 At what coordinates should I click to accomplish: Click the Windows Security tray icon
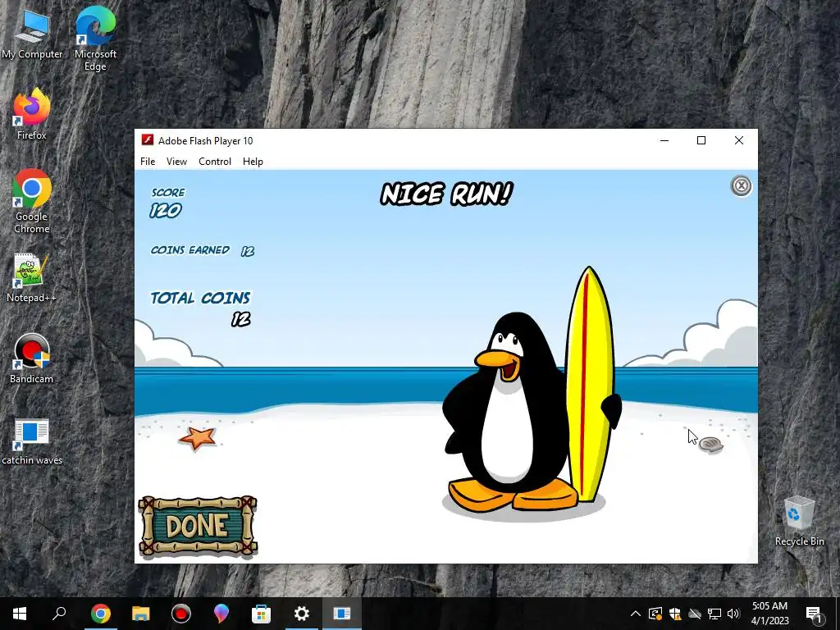(675, 614)
